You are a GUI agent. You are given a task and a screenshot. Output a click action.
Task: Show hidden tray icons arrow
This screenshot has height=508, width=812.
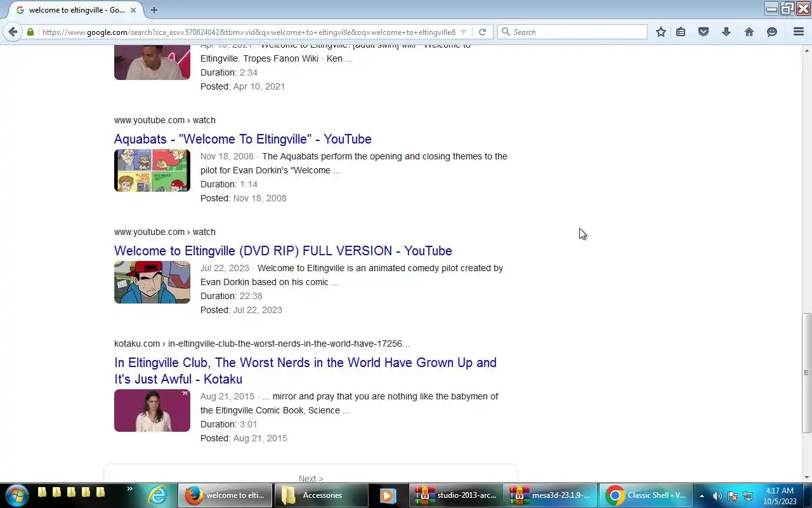702,496
